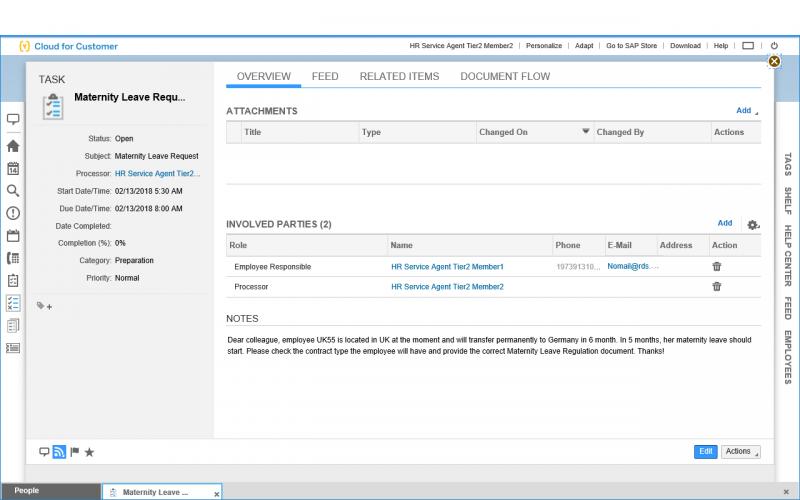Open Help in the header
The height and width of the screenshot is (500, 800).
(721, 45)
